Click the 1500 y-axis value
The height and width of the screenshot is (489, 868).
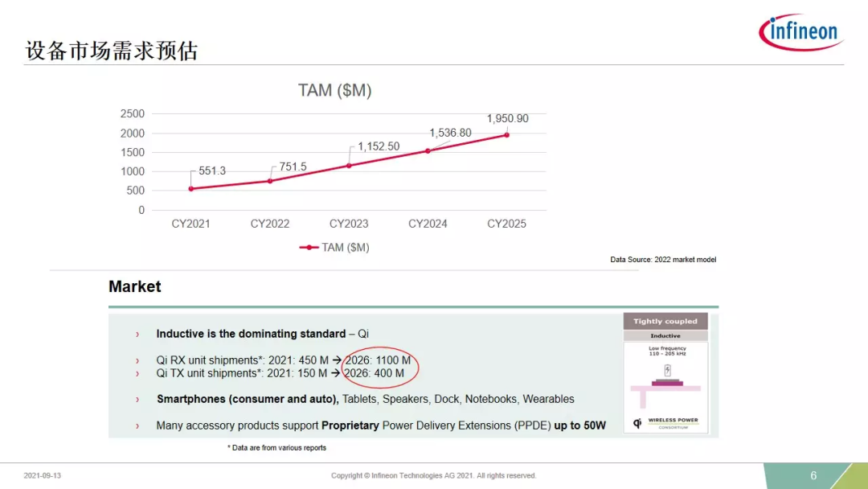coord(133,152)
